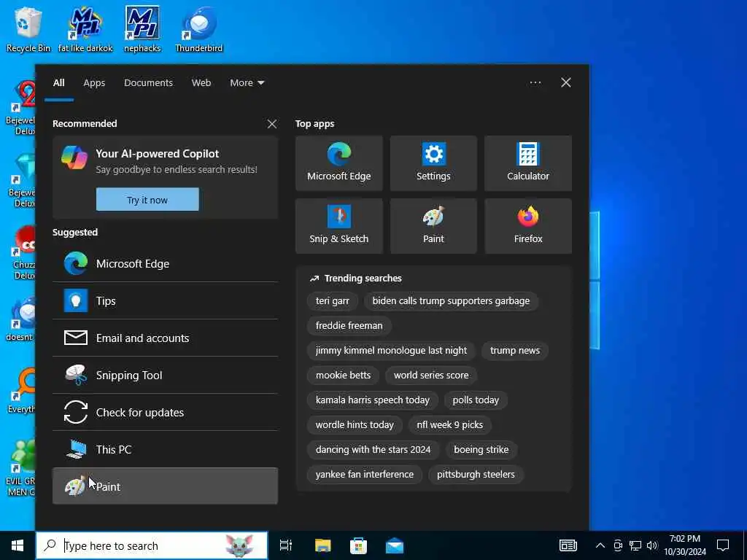This screenshot has height=560, width=747.
Task: Expand the More dropdown filter
Action: pos(247,83)
